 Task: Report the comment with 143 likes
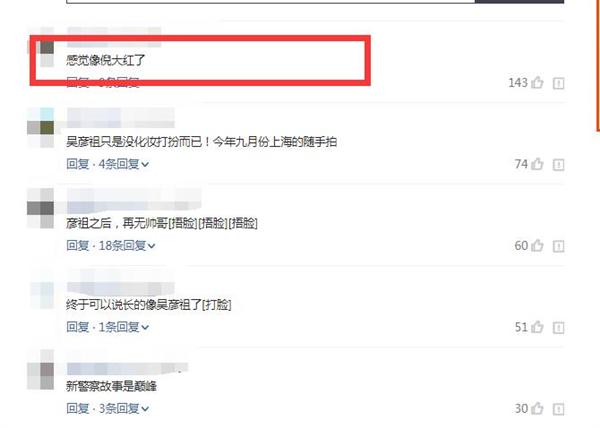click(558, 83)
